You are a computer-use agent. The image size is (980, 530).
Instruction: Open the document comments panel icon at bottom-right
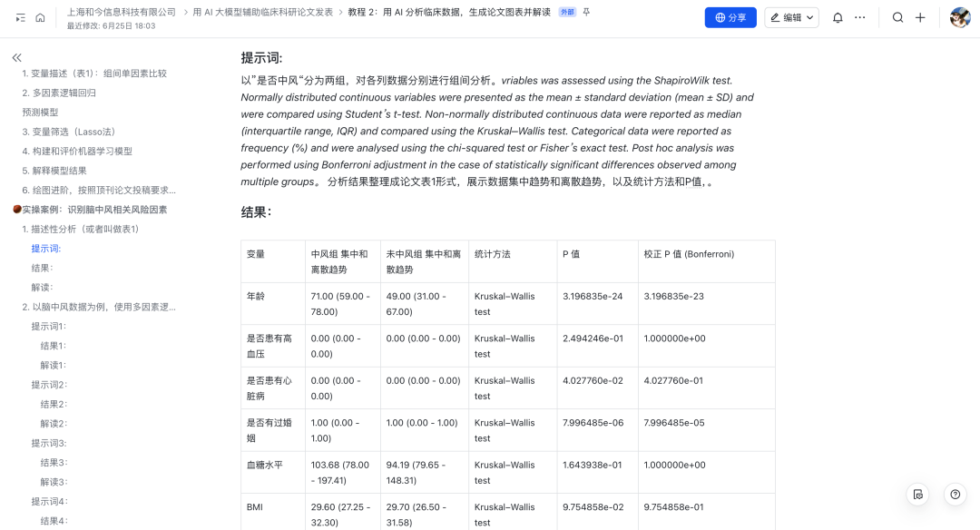pos(918,495)
